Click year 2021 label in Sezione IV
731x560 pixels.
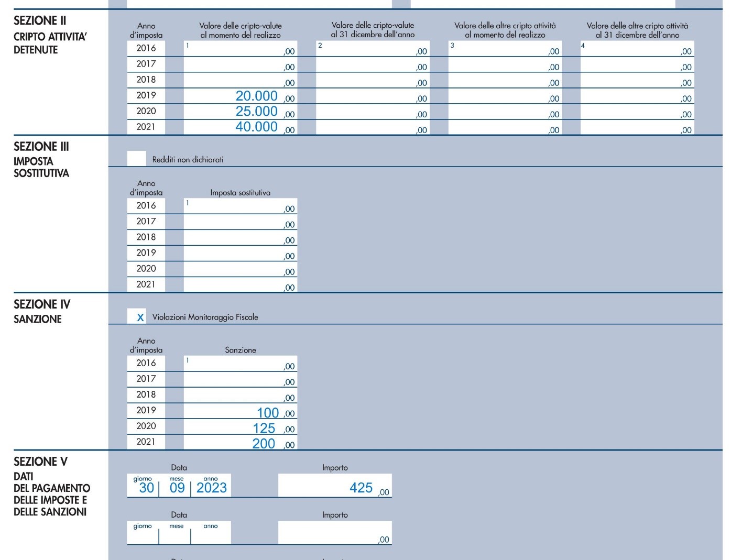coord(146,442)
